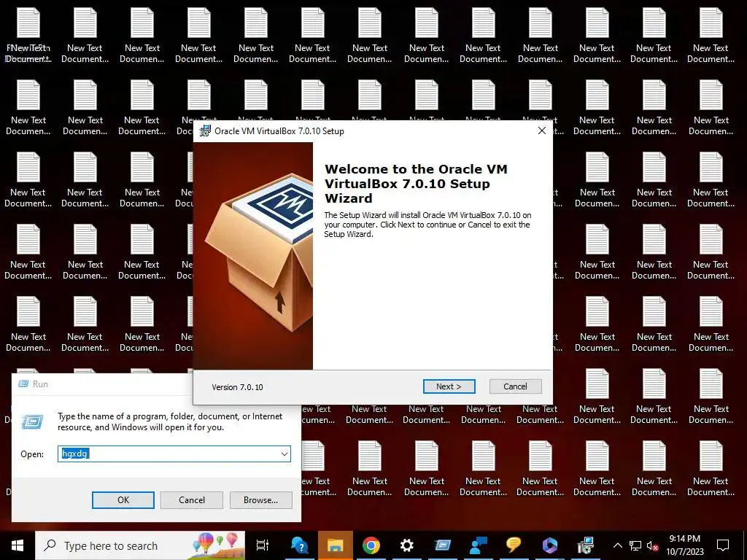The image size is (747, 560).
Task: Click OK in the Run dialog
Action: tap(123, 500)
